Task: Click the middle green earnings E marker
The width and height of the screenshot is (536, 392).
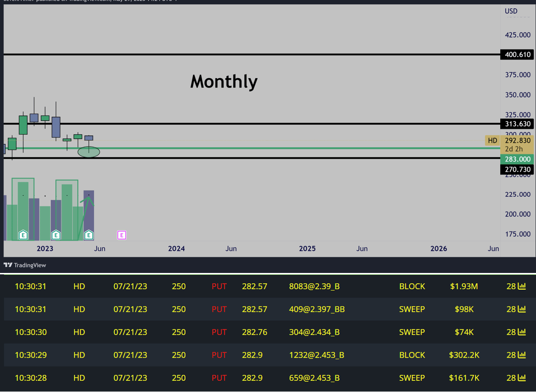Action: [x=56, y=235]
